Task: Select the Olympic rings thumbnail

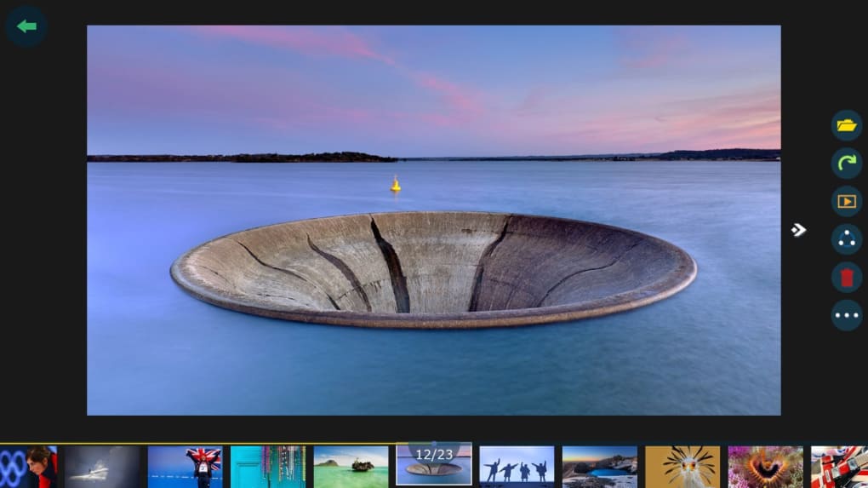Action: (28, 467)
